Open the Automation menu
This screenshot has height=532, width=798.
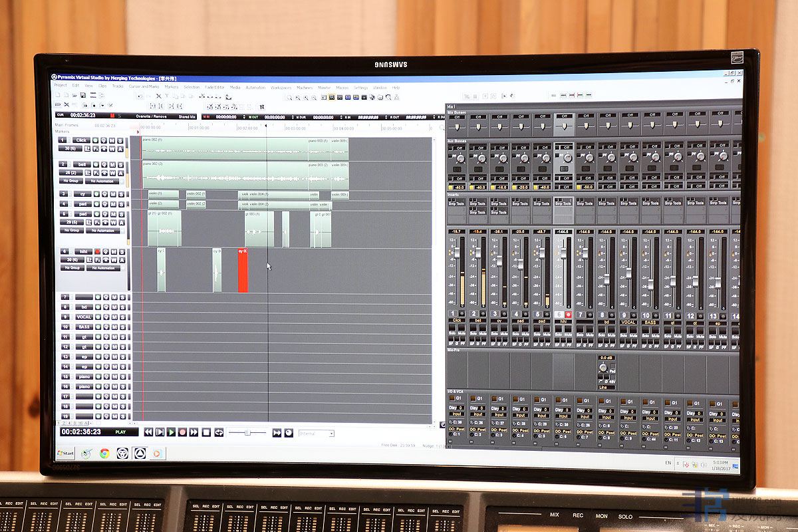255,87
